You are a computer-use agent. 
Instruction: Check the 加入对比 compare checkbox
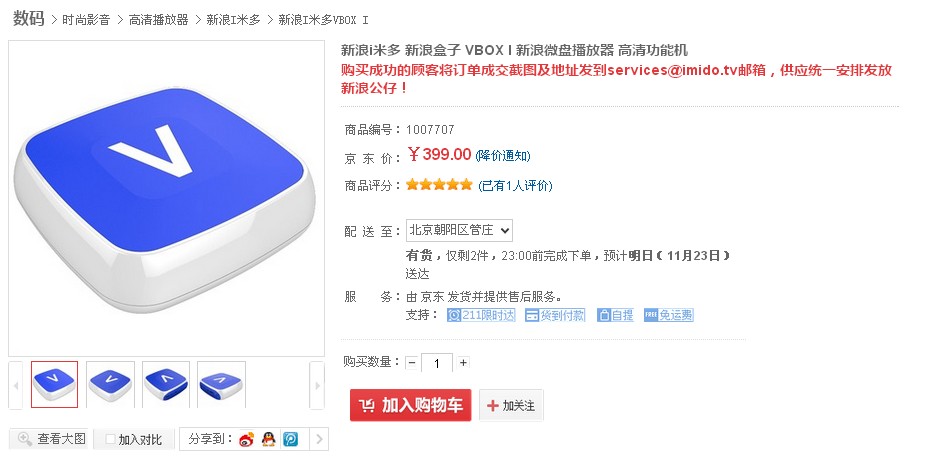(111, 439)
